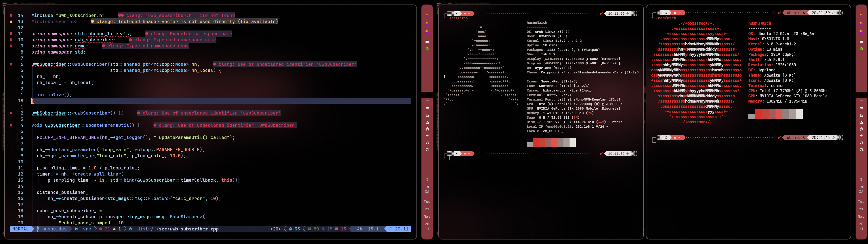Switch to workspace 三 in the side bar
This screenshot has width=868, height=244.
pos(427,108)
